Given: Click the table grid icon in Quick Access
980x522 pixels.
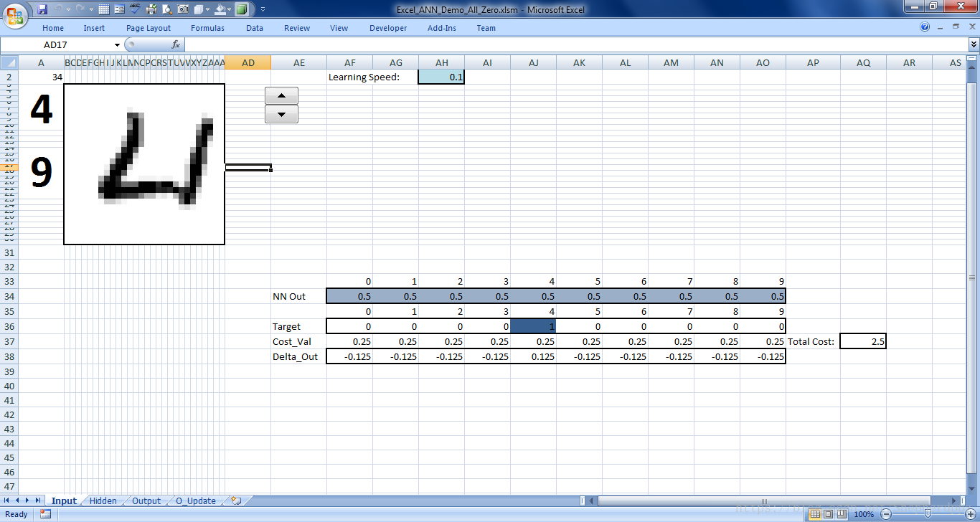Looking at the screenshot, I should [x=104, y=9].
